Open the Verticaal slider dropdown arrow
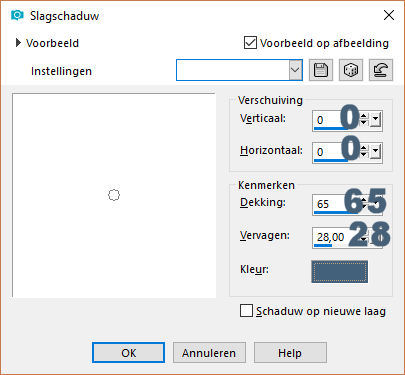Image resolution: width=405 pixels, height=375 pixels. [376, 119]
